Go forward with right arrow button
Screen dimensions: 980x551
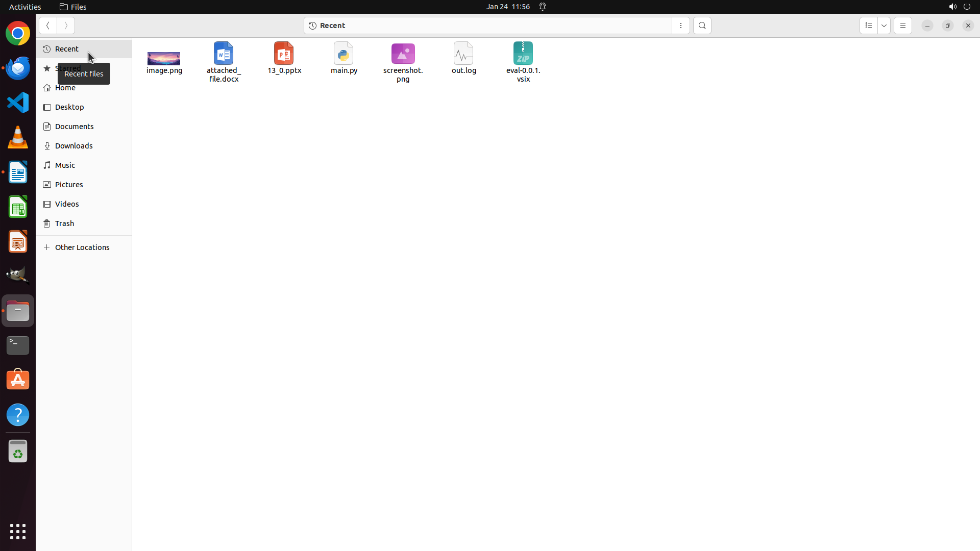click(66, 26)
